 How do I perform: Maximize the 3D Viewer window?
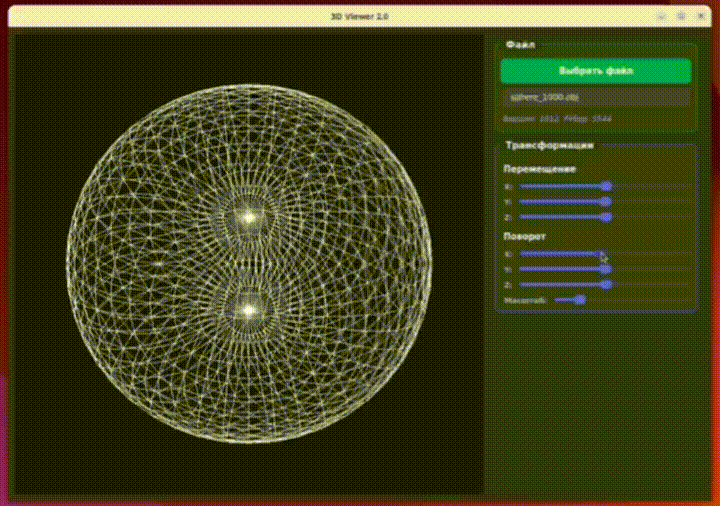click(x=681, y=16)
